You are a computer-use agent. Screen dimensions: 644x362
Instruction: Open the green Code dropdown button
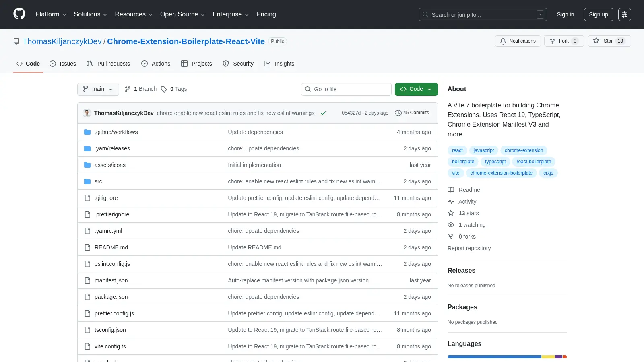click(416, 89)
